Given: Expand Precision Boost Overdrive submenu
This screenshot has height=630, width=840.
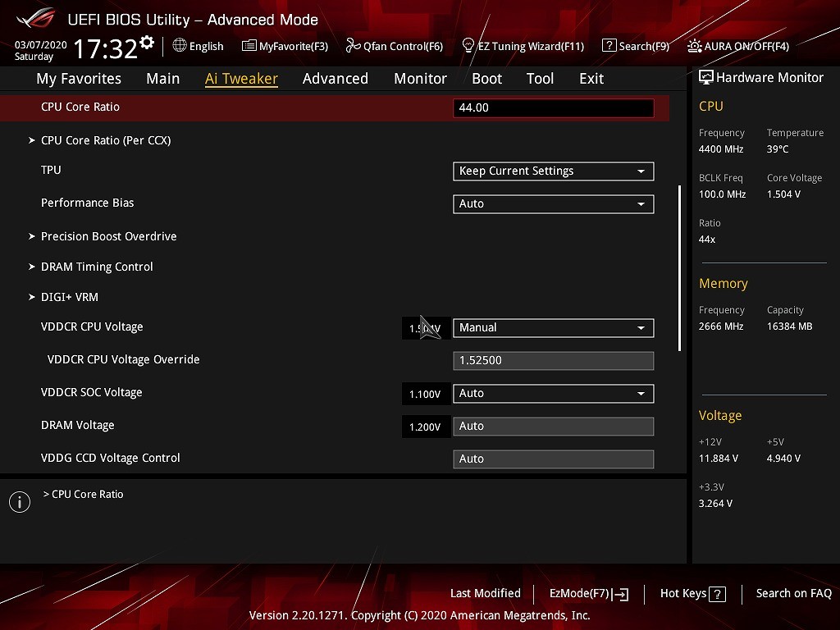Looking at the screenshot, I should point(108,236).
